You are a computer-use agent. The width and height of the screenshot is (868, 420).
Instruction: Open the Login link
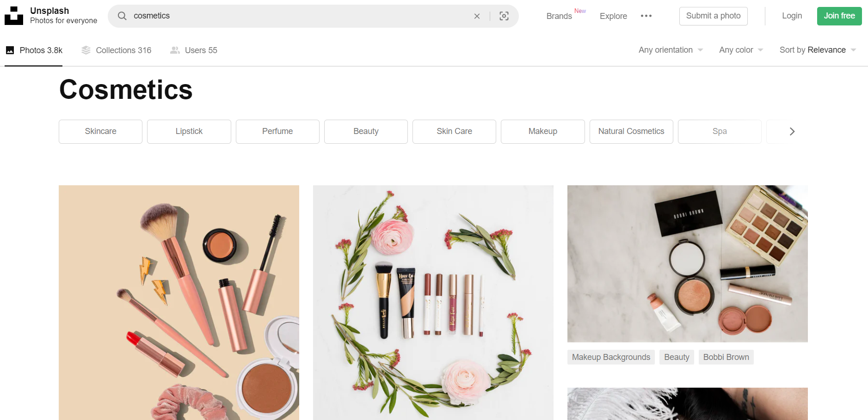[x=792, y=16]
